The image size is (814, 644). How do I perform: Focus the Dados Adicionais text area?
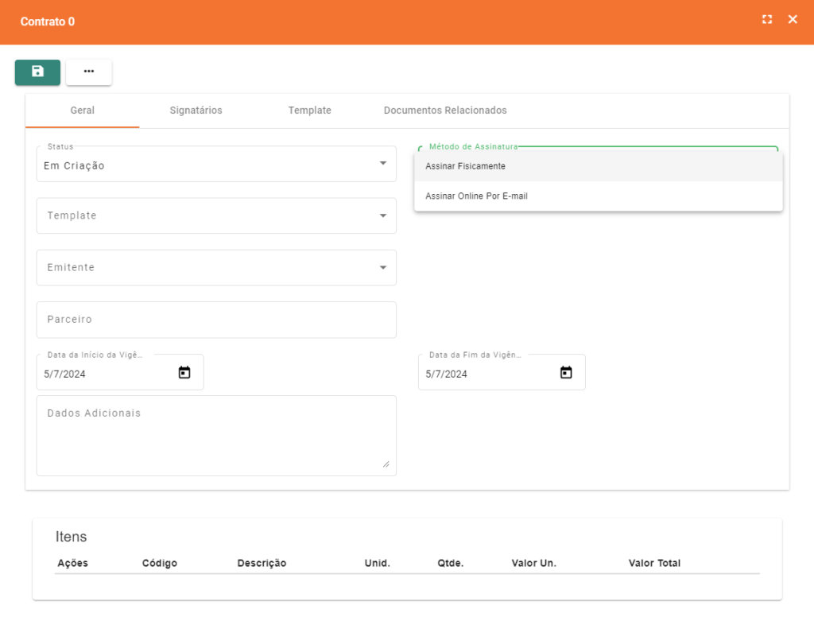point(215,436)
